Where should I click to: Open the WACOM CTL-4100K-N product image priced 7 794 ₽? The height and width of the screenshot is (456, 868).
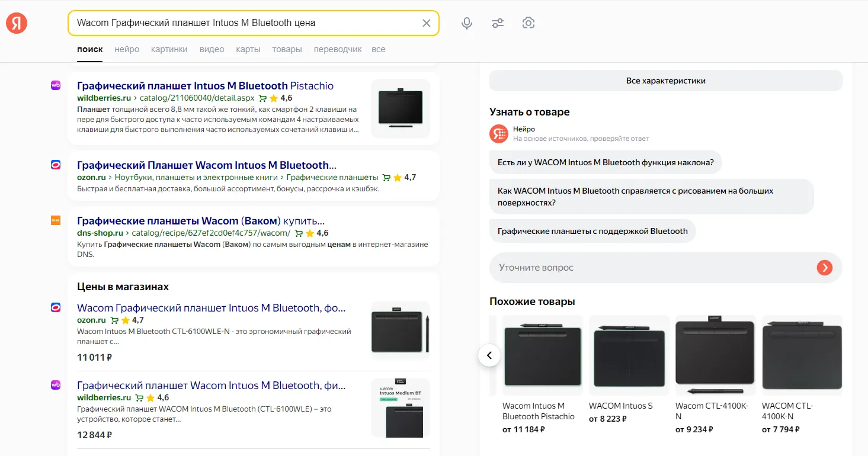[x=802, y=355]
